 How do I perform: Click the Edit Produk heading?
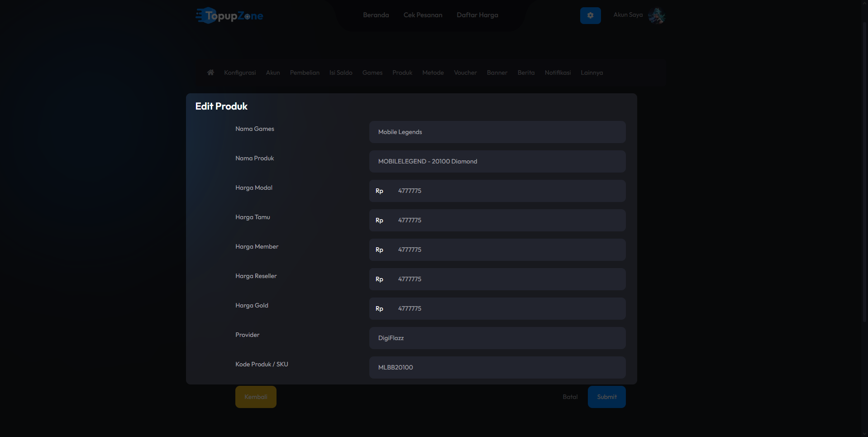pyautogui.click(x=221, y=106)
